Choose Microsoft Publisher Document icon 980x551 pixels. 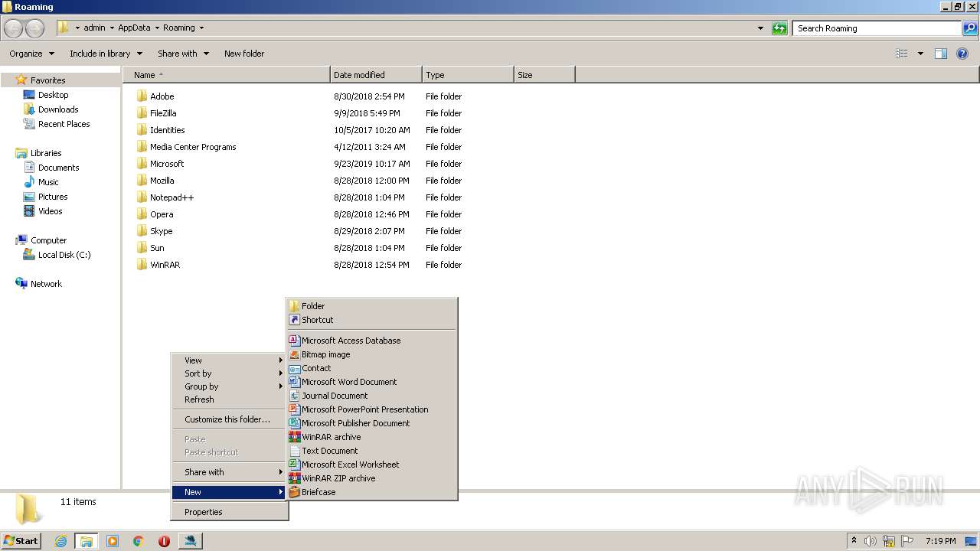coord(294,423)
